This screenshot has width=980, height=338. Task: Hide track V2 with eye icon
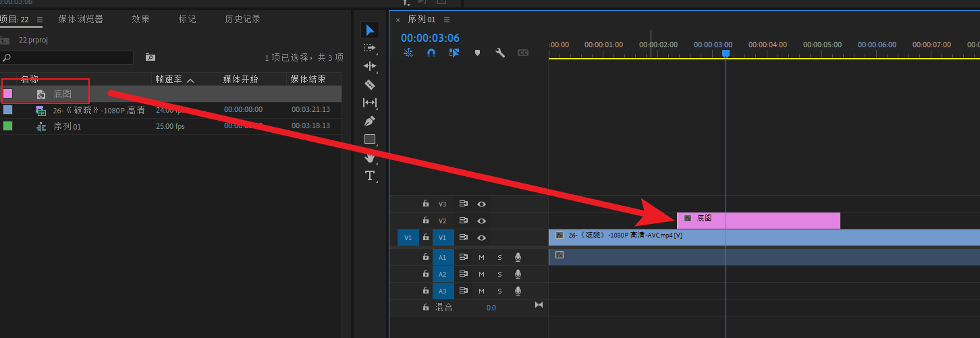[x=482, y=221]
